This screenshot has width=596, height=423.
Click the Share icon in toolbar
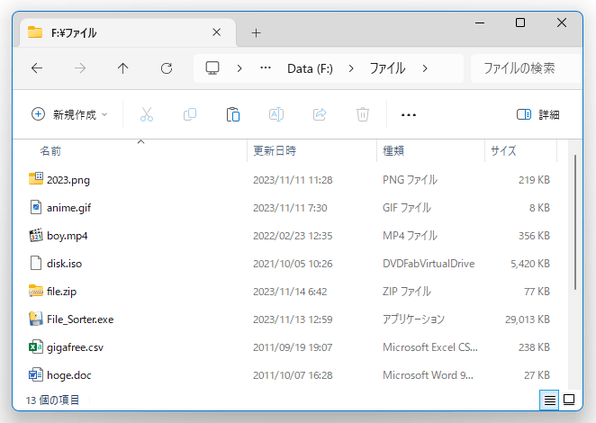pyautogui.click(x=320, y=114)
